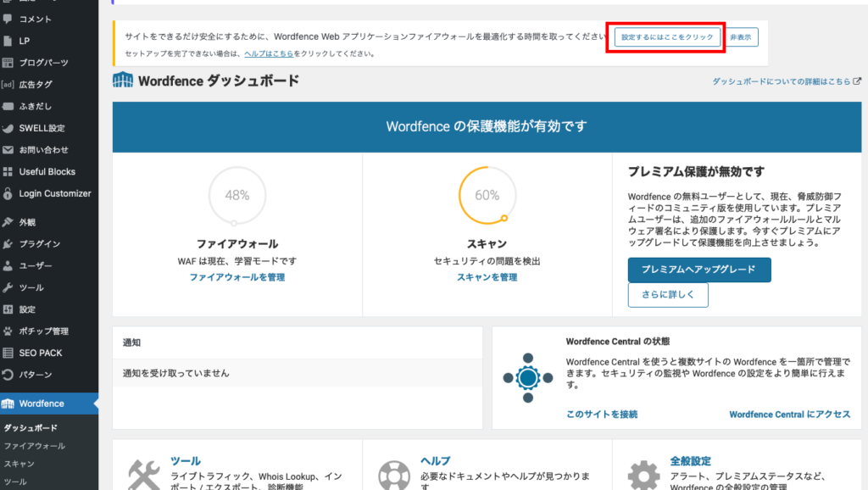868x490 pixels.
Task: Click the Wordfence logo beside dashboard title
Action: pos(123,81)
